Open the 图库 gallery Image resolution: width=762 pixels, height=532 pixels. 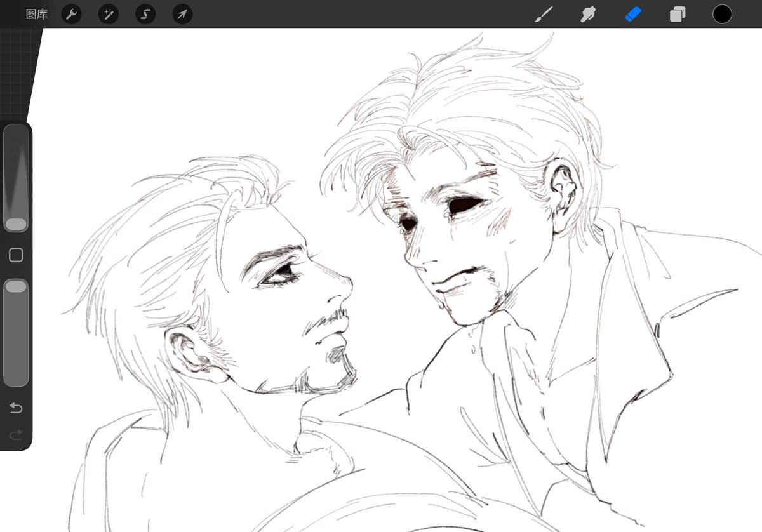37,14
